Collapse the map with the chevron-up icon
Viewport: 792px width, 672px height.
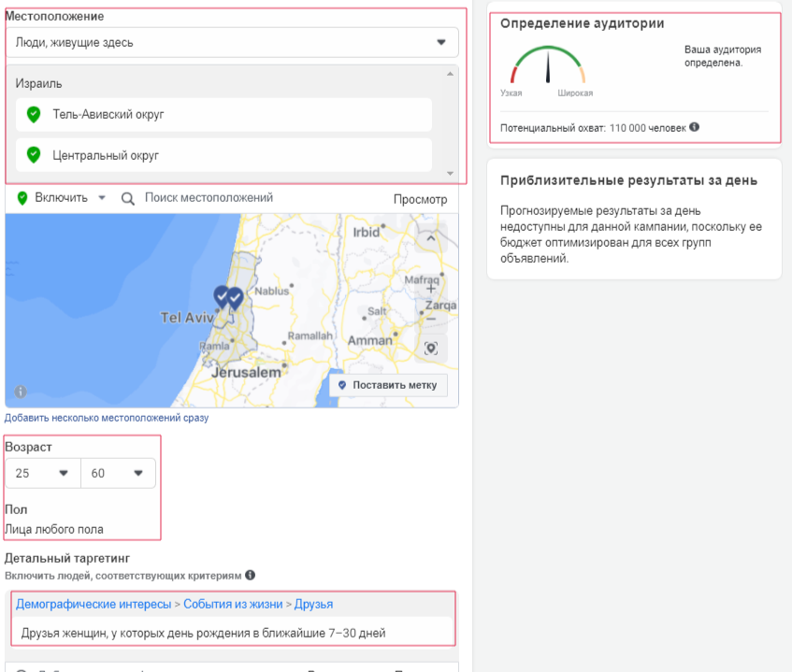[x=431, y=237]
